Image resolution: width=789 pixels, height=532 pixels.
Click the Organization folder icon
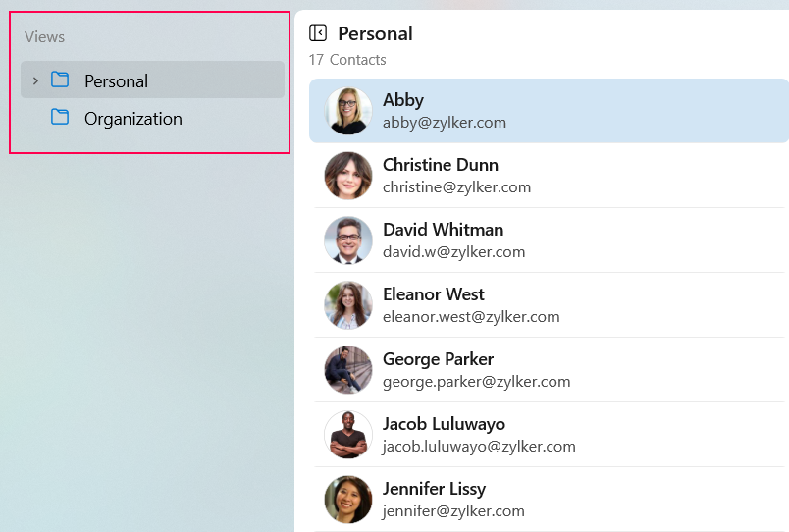coord(60,117)
